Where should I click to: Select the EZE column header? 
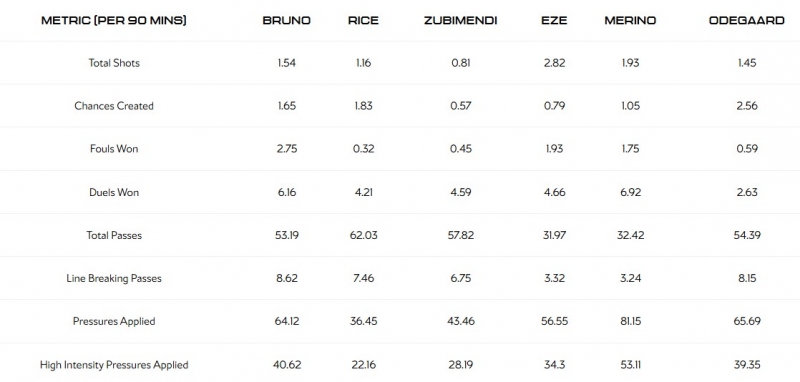click(x=554, y=20)
